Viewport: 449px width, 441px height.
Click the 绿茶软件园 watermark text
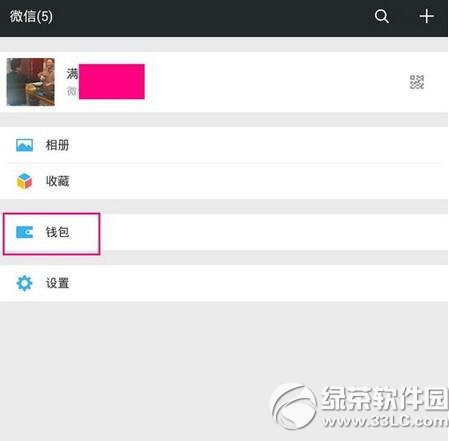click(385, 398)
